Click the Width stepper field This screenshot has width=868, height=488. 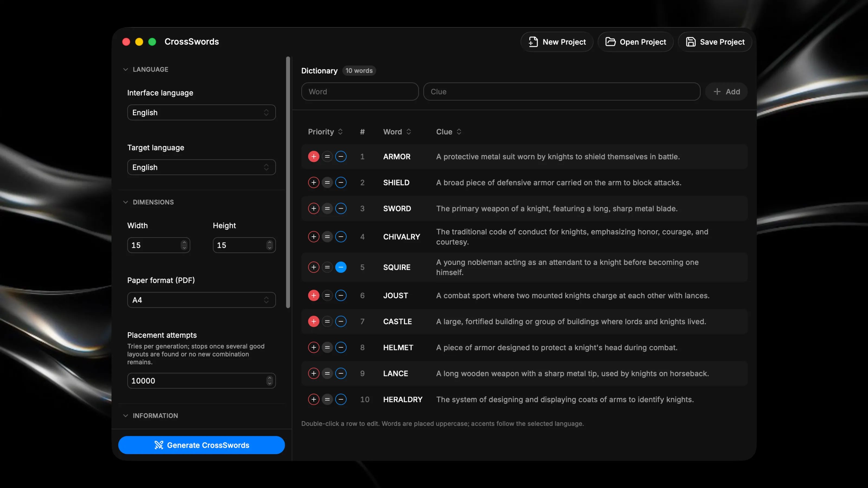click(158, 245)
